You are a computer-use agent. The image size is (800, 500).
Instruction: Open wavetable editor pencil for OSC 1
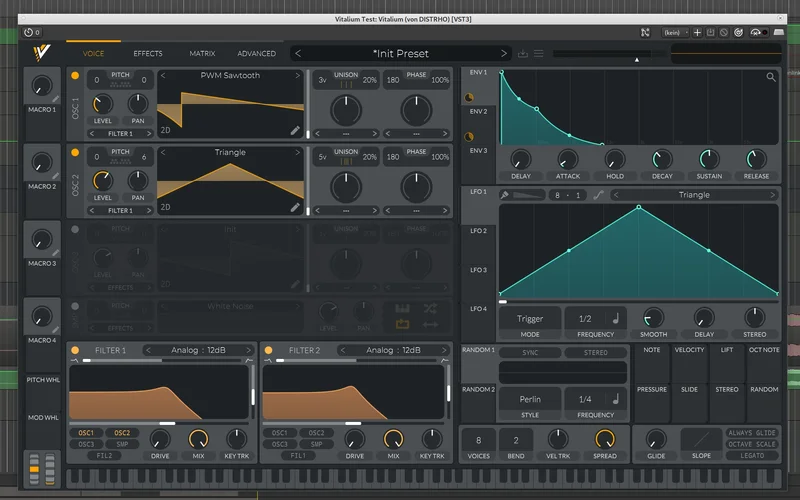click(x=295, y=130)
